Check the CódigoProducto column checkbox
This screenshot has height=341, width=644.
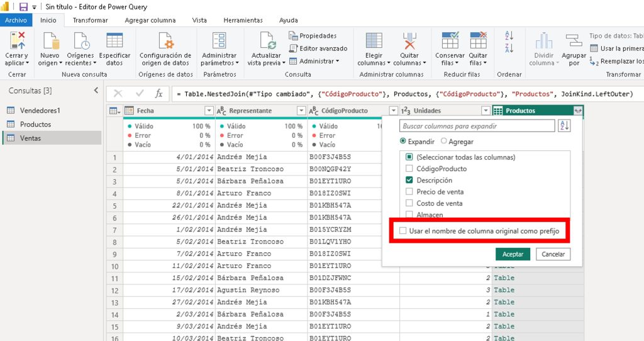[x=410, y=169]
